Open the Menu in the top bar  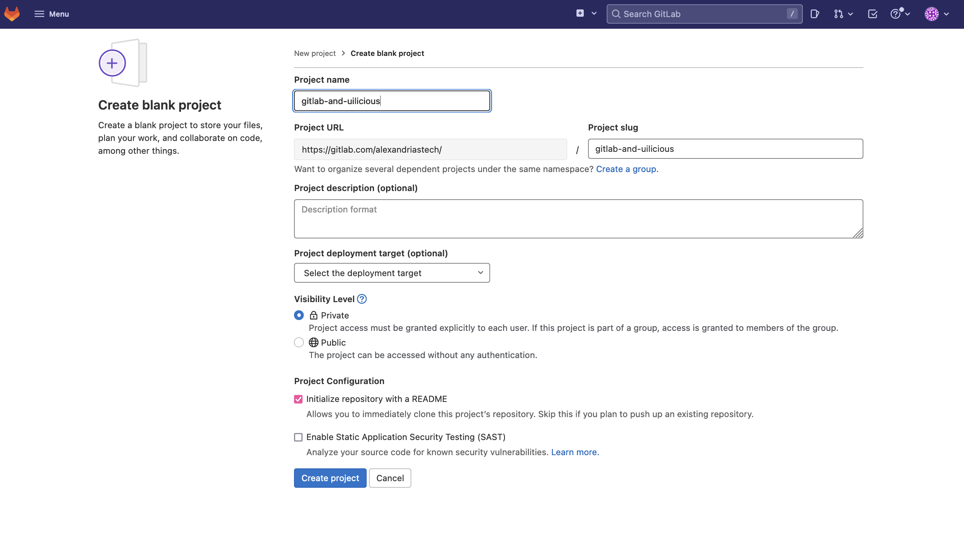click(52, 14)
